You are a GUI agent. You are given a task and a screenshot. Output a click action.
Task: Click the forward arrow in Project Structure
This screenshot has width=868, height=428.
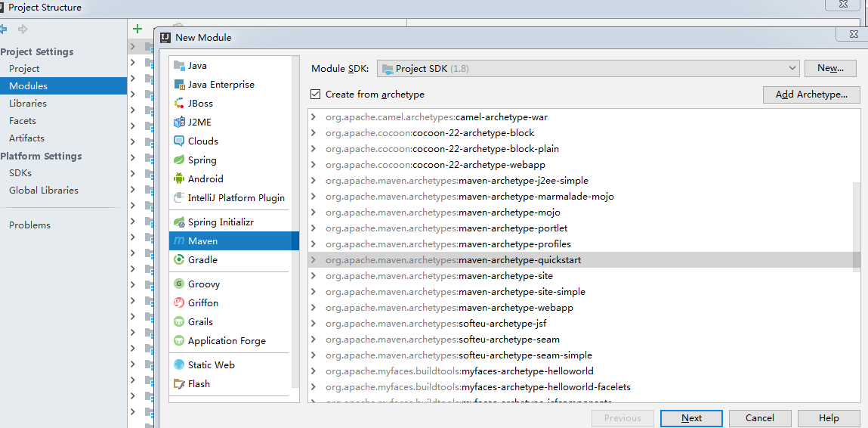point(23,29)
